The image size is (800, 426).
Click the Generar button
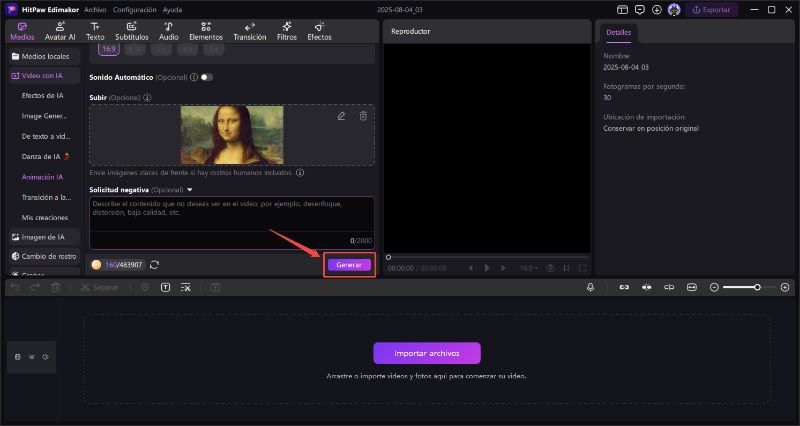tap(349, 265)
